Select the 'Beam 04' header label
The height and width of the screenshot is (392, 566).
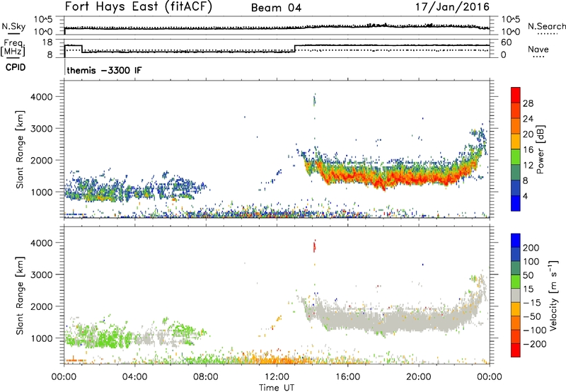point(276,8)
